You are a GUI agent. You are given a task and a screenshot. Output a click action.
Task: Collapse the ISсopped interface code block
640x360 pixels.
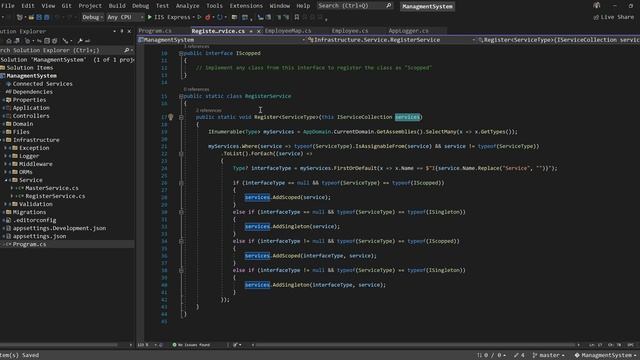pyautogui.click(x=181, y=53)
